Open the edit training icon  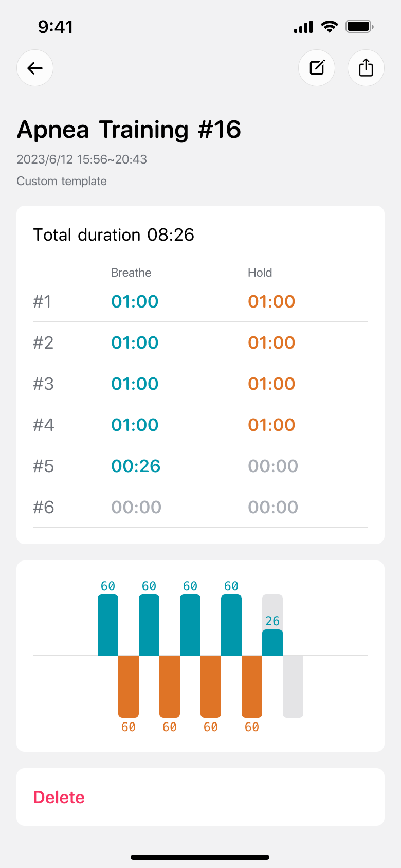point(317,68)
